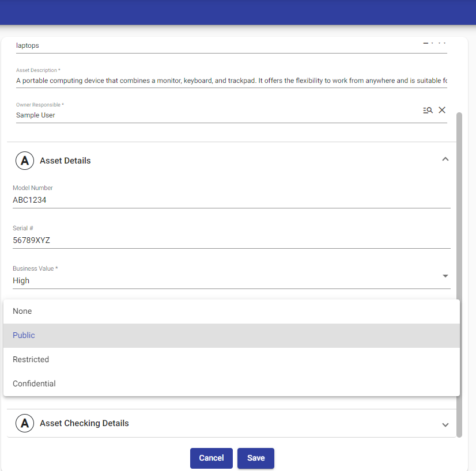476x471 pixels.
Task: Click the Owner Responsible search lookup icon
Action: (428, 110)
